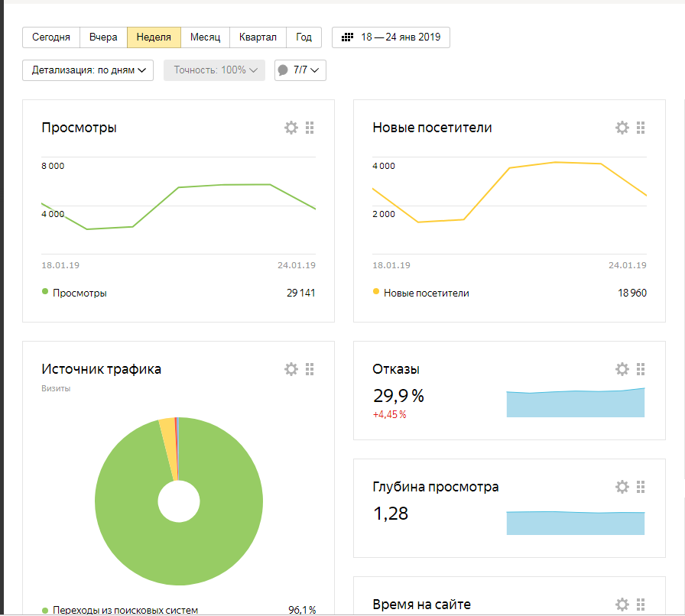
Task: Click drag handle of Отказы widget
Action: 641,369
